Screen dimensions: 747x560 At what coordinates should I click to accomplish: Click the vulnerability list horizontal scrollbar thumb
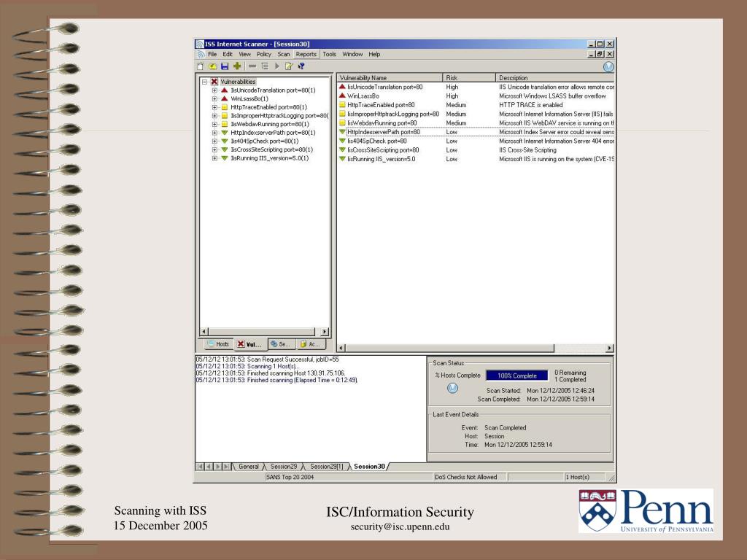click(449, 348)
